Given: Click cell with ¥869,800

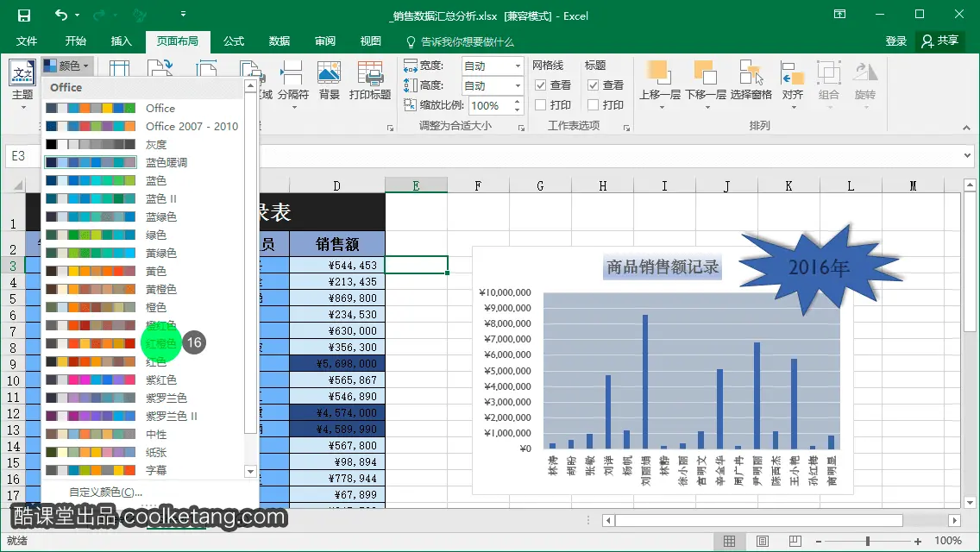Looking at the screenshot, I should (337, 298).
